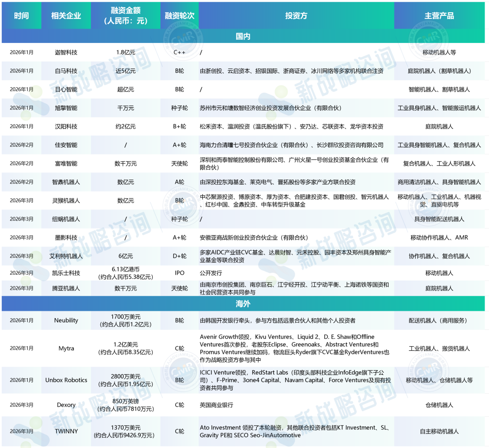Select the Neubility company cell
The width and height of the screenshot is (489, 448).
point(66,320)
